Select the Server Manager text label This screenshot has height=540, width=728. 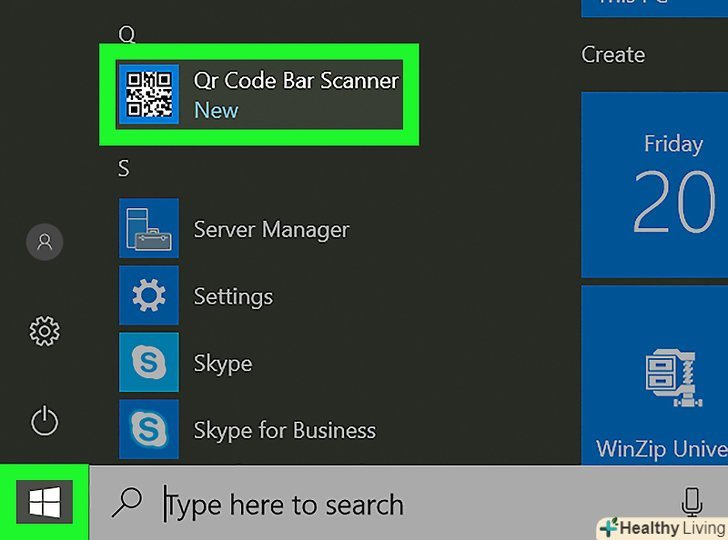pyautogui.click(x=271, y=230)
